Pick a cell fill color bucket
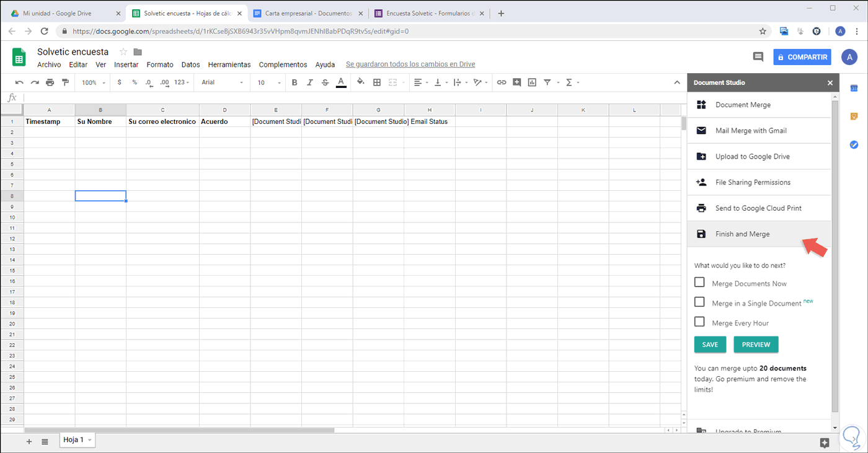The width and height of the screenshot is (868, 453). [361, 82]
